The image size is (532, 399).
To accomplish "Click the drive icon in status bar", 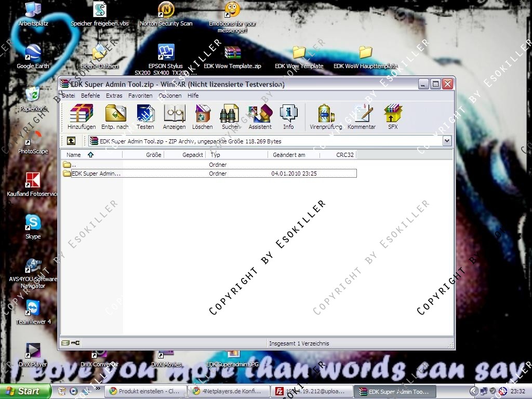I will click(65, 343).
